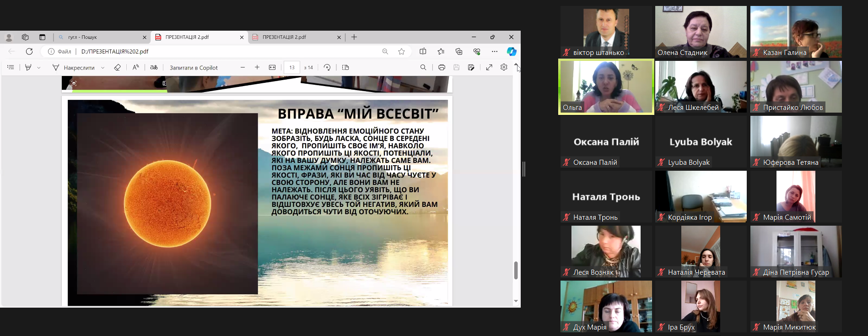
Task: Toggle fit to width view
Action: 272,67
